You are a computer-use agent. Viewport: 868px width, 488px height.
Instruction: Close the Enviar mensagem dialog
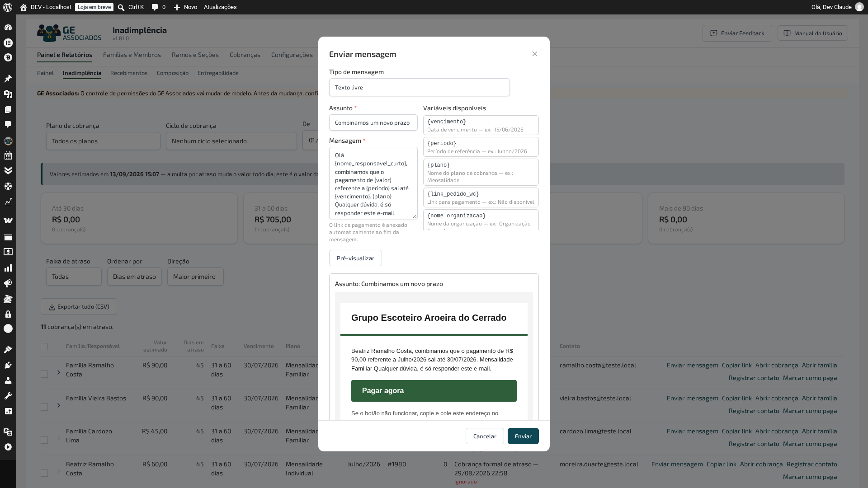[x=535, y=54]
